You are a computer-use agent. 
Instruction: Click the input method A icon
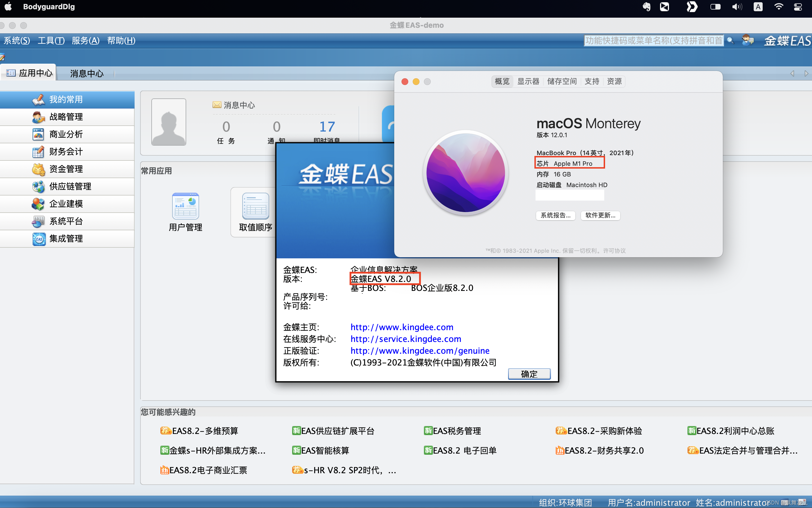[758, 7]
